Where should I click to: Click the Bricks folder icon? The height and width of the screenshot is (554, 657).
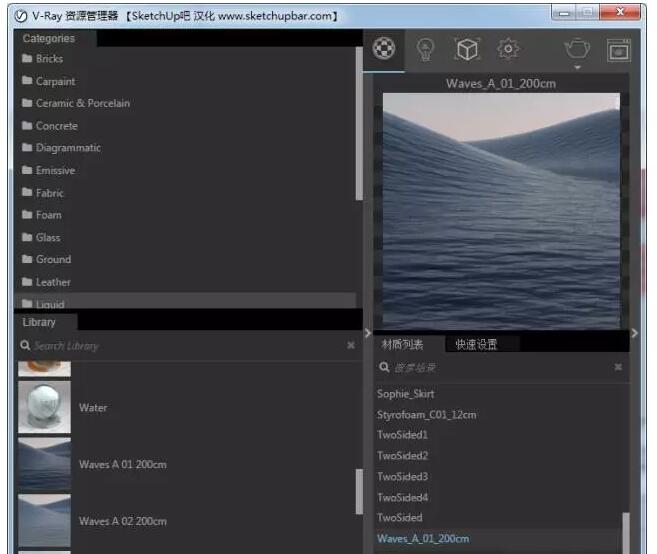click(x=27, y=58)
